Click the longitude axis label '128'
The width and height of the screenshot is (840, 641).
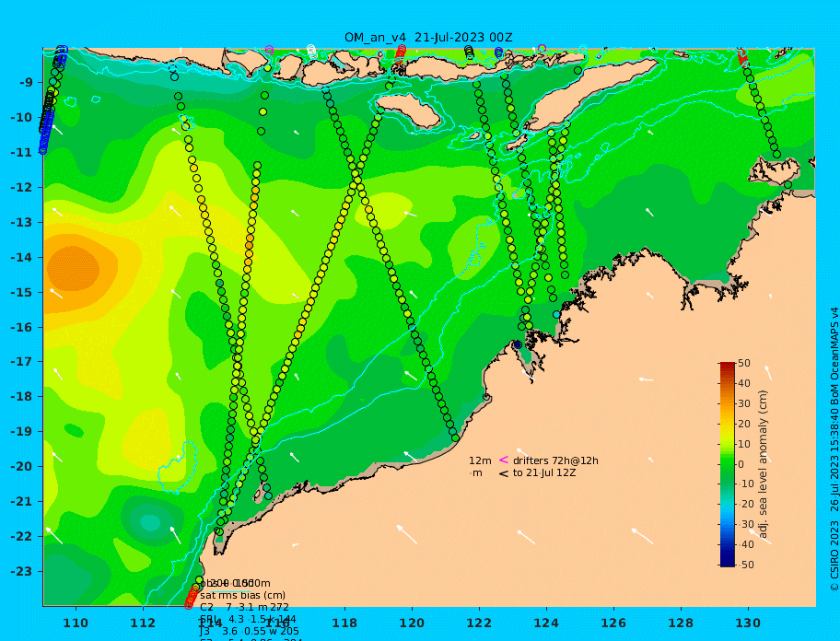pyautogui.click(x=681, y=624)
